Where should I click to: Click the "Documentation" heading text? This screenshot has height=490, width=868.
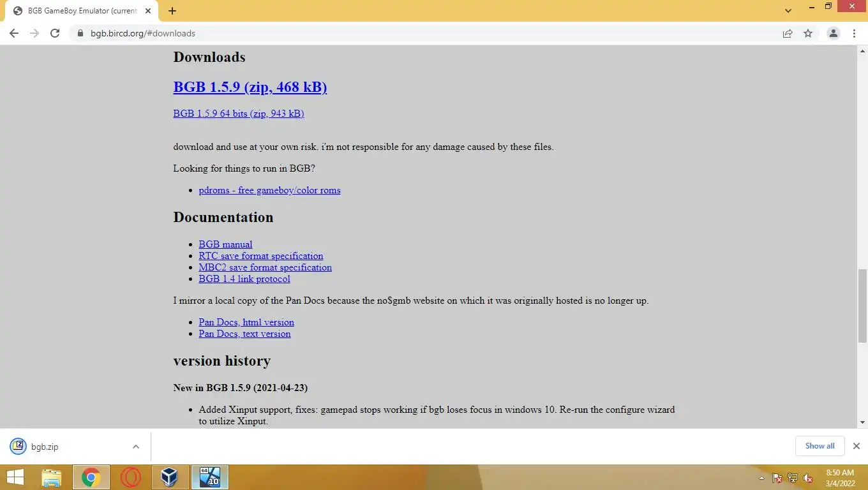click(223, 217)
